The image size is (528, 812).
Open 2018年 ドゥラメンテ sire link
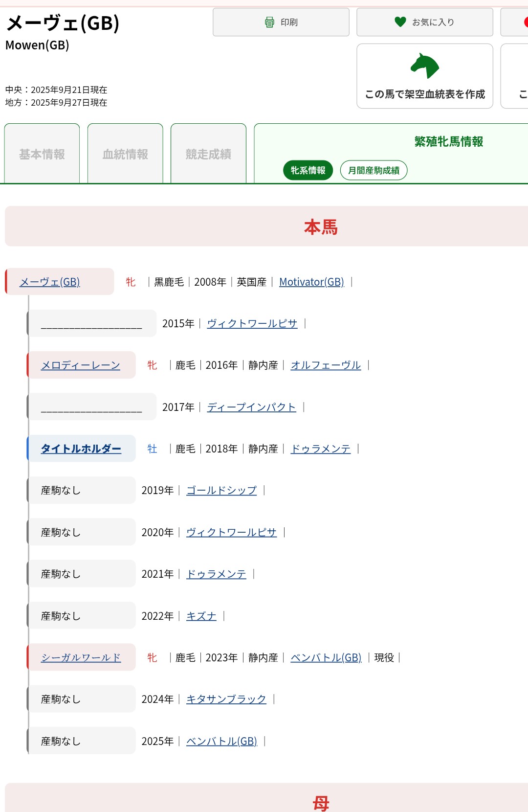(x=321, y=449)
